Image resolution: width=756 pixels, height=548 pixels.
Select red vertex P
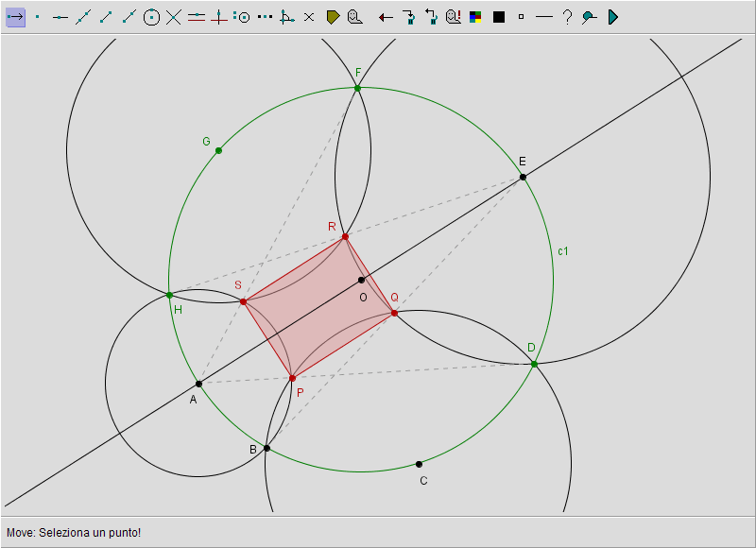pos(292,378)
